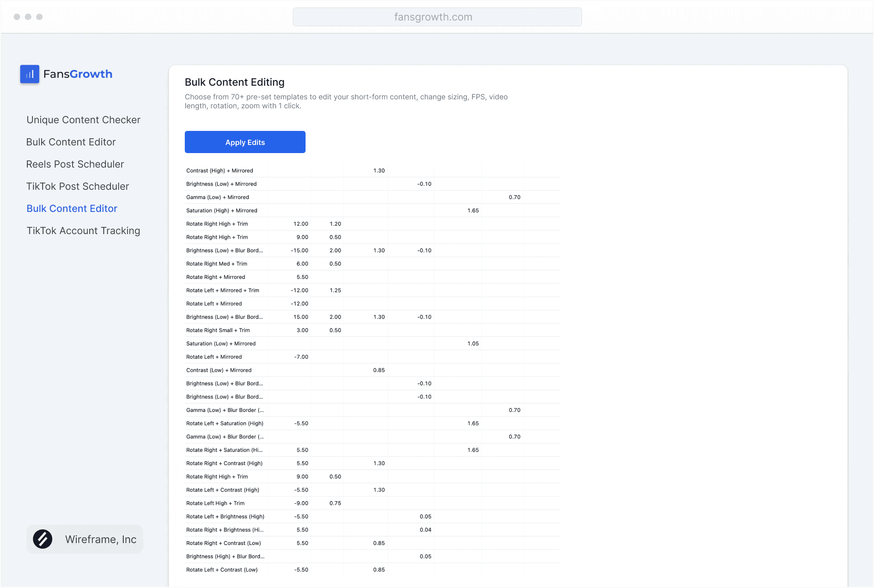Click the Saturation (Low) + Mirrored row
The height and width of the screenshot is (588, 874).
[221, 344]
